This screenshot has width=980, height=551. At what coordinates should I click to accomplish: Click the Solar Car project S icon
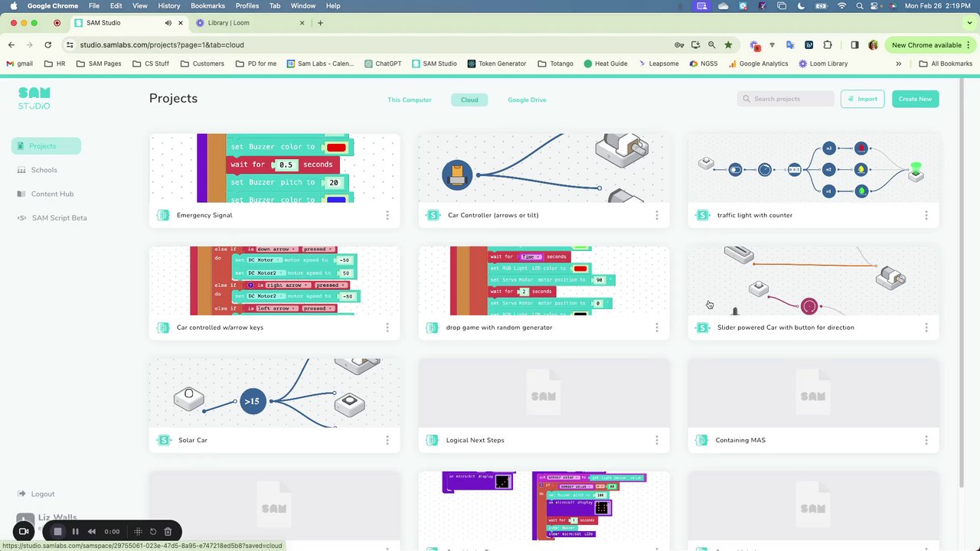click(162, 440)
